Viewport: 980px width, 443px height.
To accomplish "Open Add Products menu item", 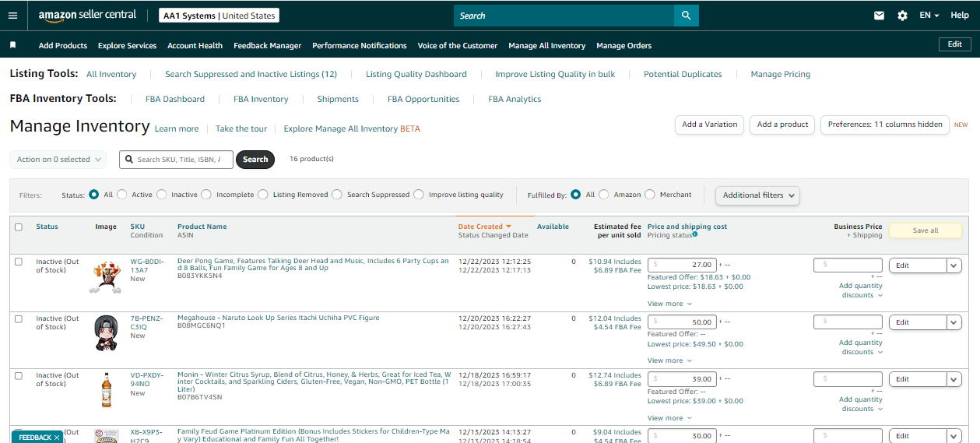I will tap(63, 46).
